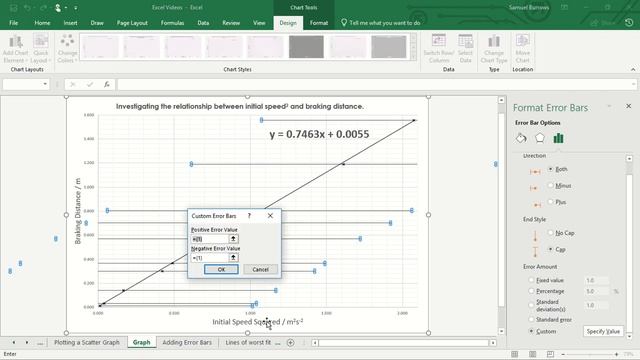Screen dimensions: 640x360
Task: Open the Add Chart Element menu
Action: pyautogui.click(x=16, y=49)
